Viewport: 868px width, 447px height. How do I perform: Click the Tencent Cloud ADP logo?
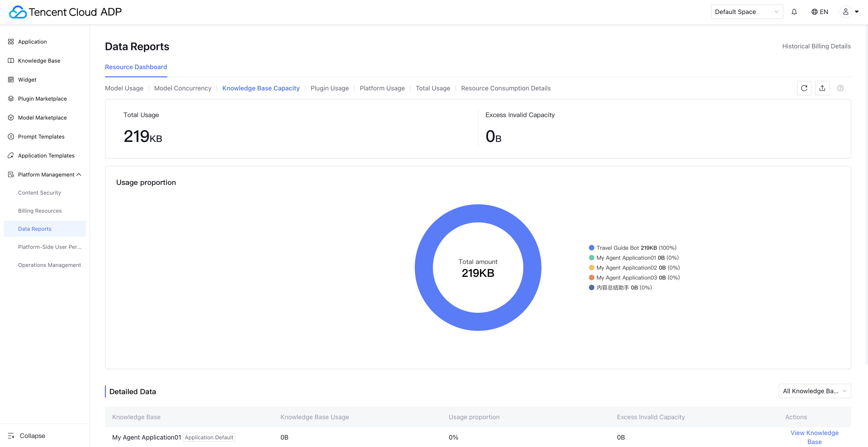tap(65, 12)
